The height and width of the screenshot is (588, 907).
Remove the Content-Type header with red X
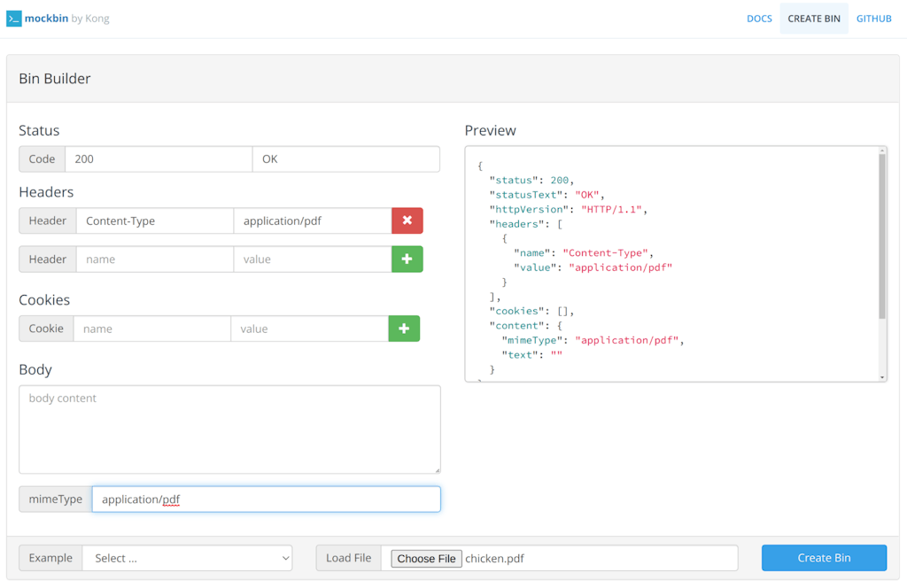[x=407, y=220]
